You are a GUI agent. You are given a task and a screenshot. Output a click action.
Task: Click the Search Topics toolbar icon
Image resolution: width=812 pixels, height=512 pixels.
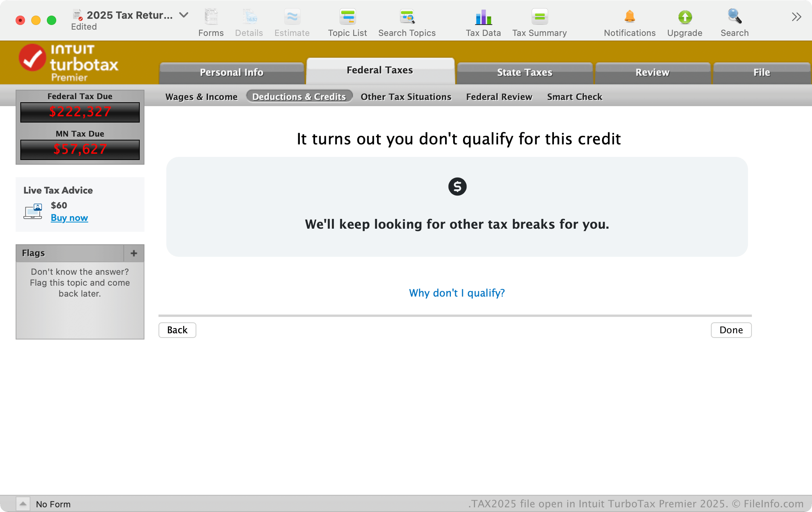pos(407,17)
